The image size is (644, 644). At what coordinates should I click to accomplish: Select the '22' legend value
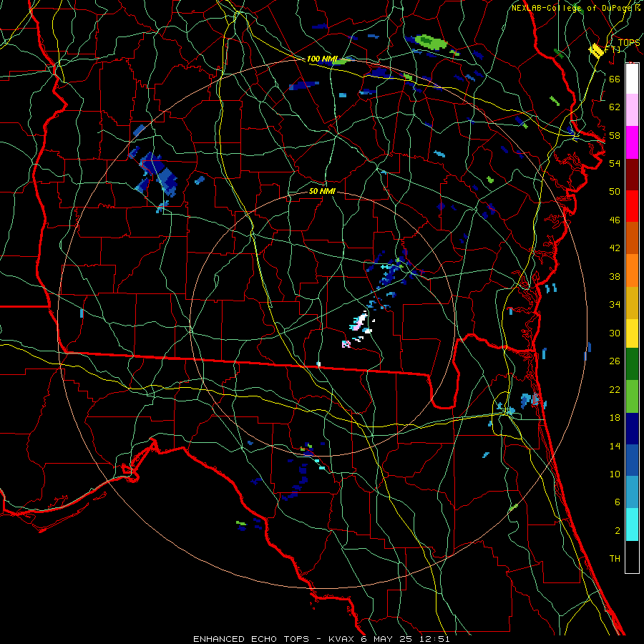615,389
